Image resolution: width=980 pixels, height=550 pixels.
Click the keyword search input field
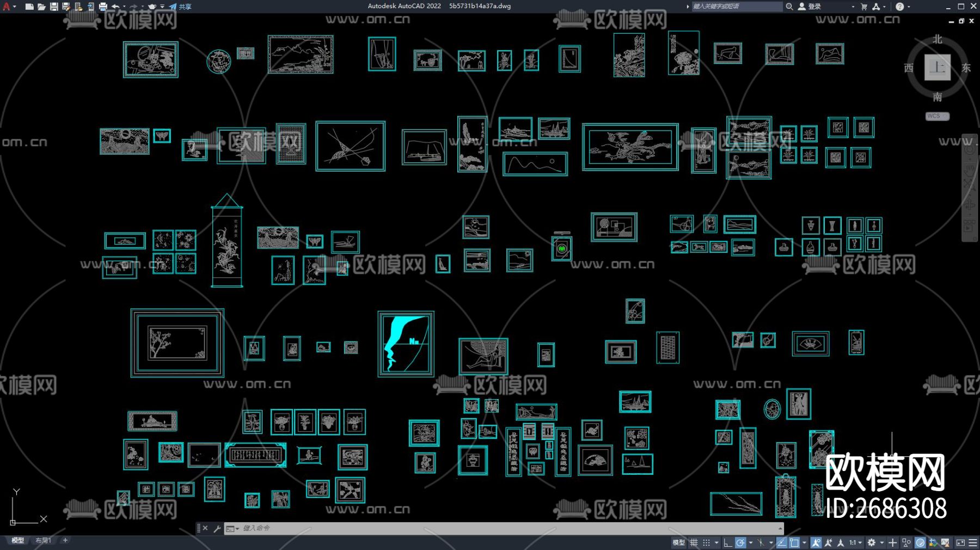point(737,7)
